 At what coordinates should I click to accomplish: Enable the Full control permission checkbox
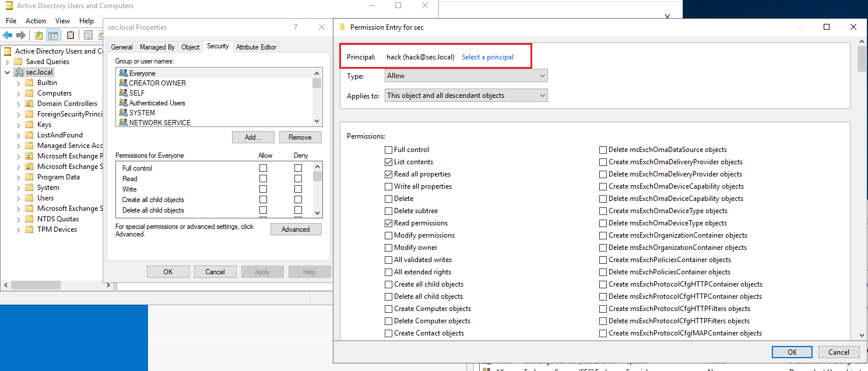389,150
